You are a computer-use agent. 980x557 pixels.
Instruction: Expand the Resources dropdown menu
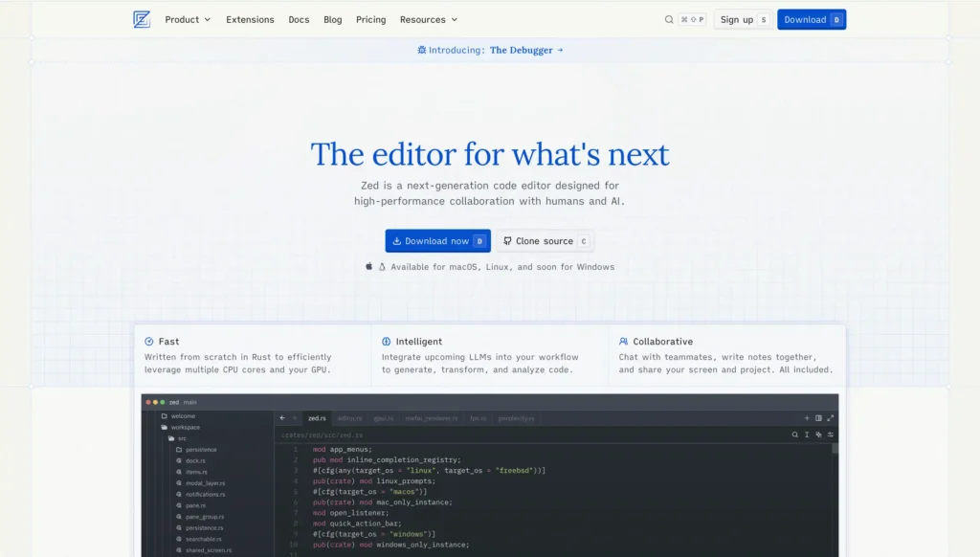429,19
